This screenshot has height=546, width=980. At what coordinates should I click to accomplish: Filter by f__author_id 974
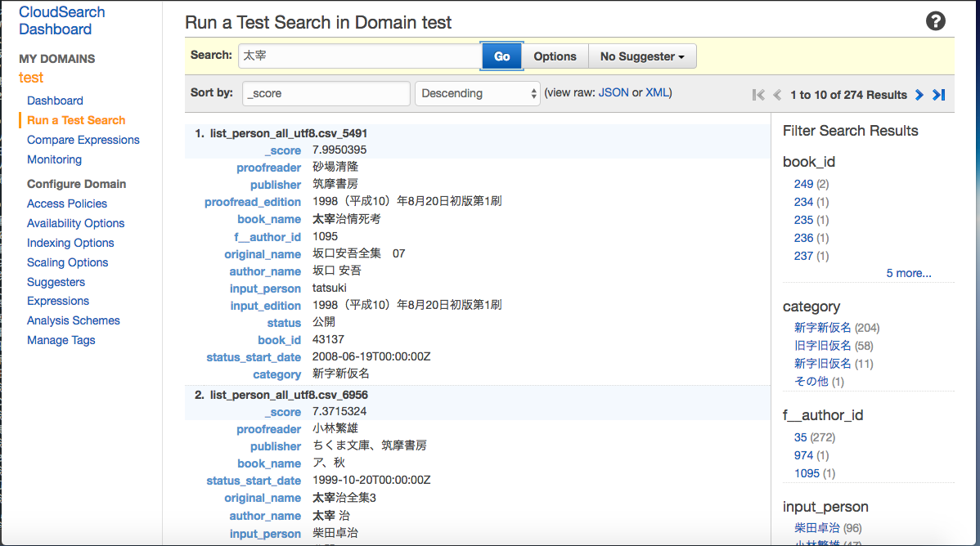tap(804, 455)
